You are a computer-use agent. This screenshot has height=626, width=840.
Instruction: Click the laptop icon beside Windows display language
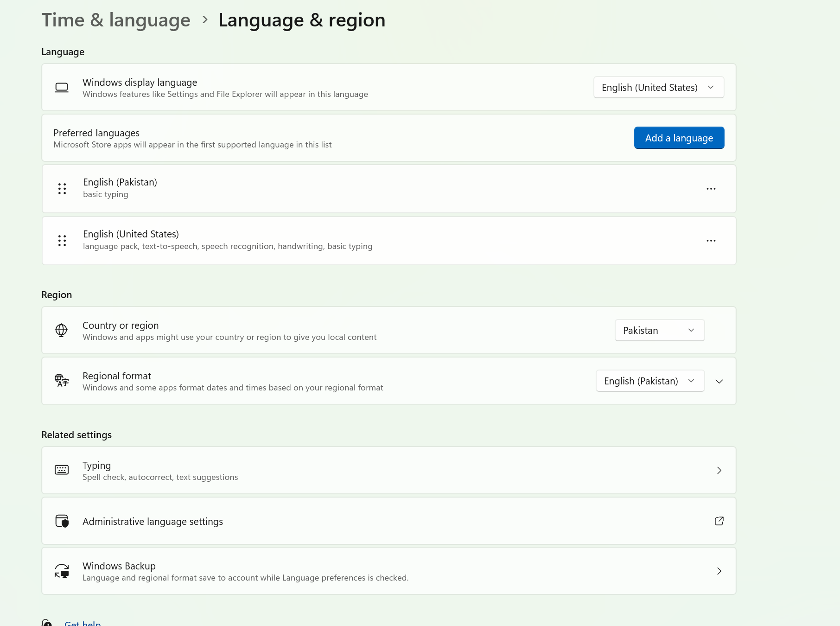(x=62, y=88)
